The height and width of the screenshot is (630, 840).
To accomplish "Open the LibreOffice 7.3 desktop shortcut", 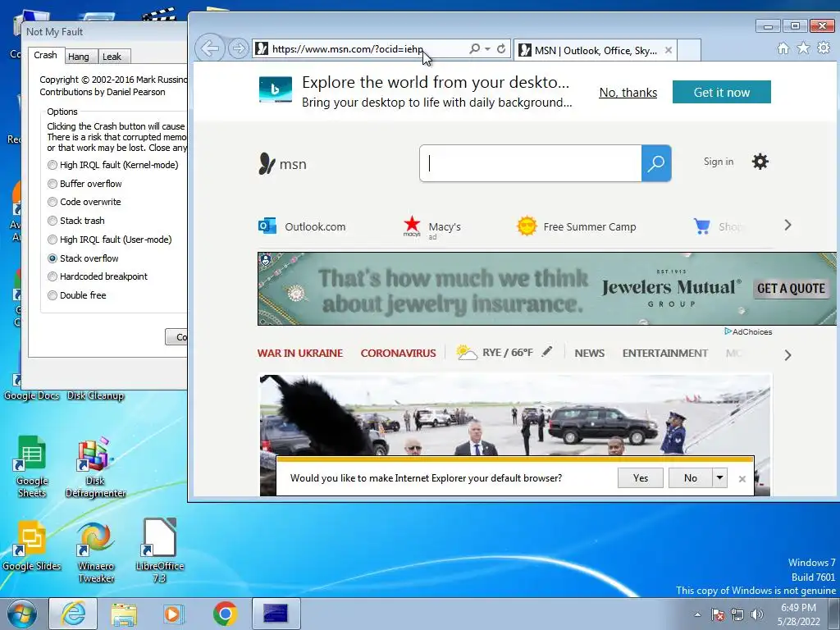I will pos(160,550).
